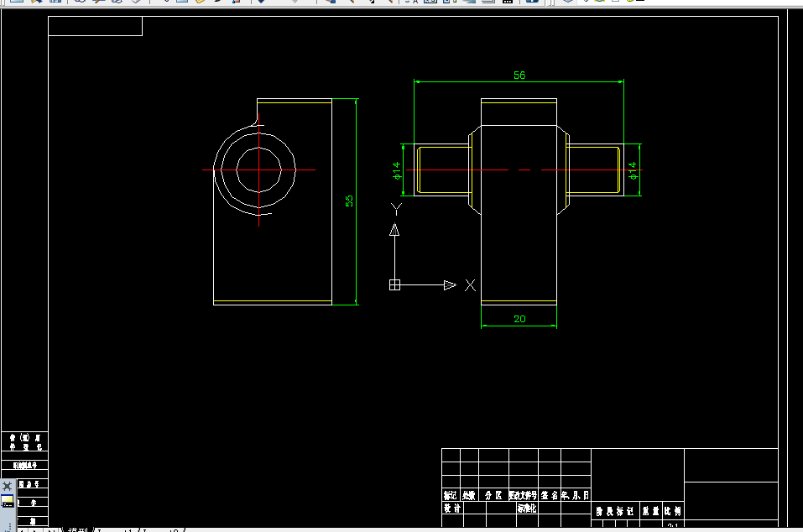Click the 分区 cell in the title block

pyautogui.click(x=493, y=495)
